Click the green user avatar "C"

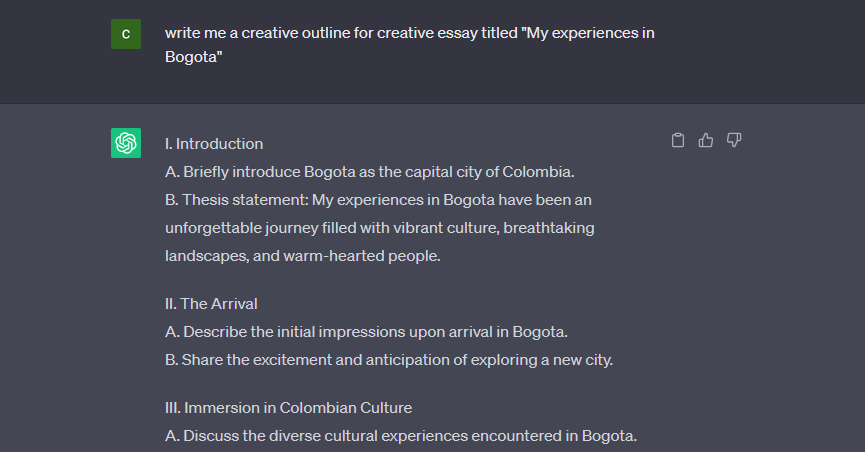[x=126, y=34]
